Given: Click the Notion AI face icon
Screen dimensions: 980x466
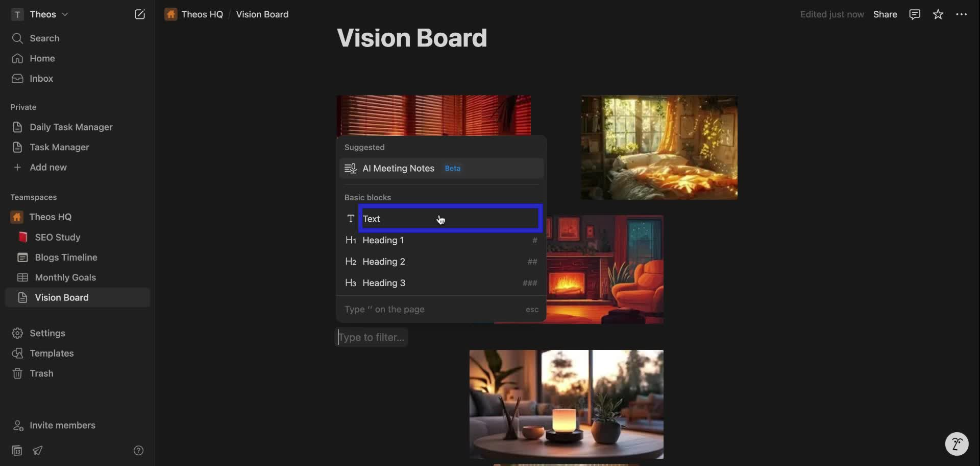Looking at the screenshot, I should point(957,444).
